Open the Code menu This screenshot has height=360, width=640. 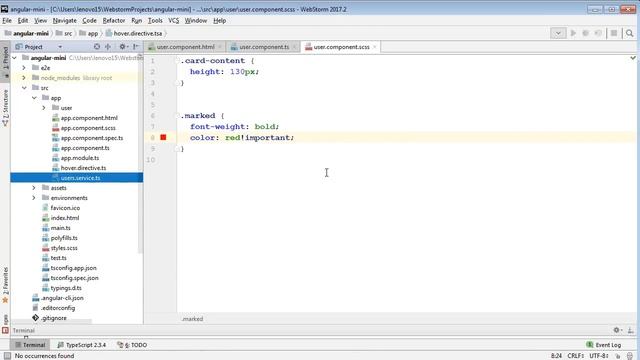[89, 20]
